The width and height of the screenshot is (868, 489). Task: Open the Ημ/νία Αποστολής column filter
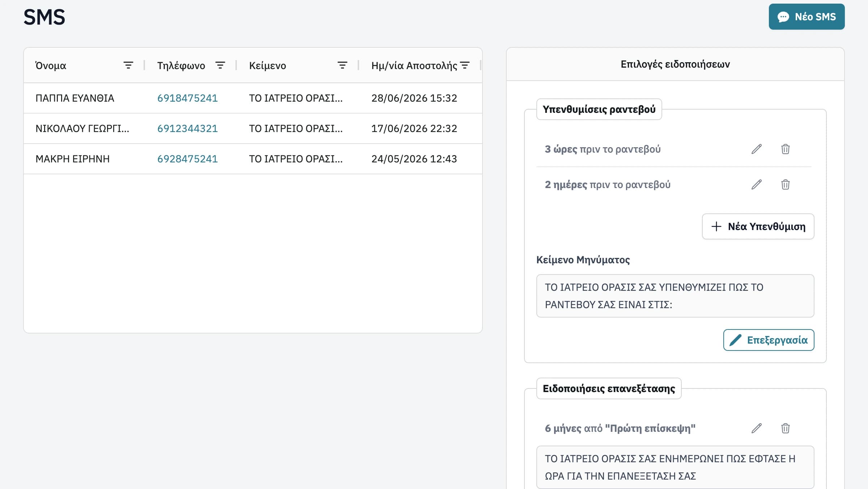(465, 65)
